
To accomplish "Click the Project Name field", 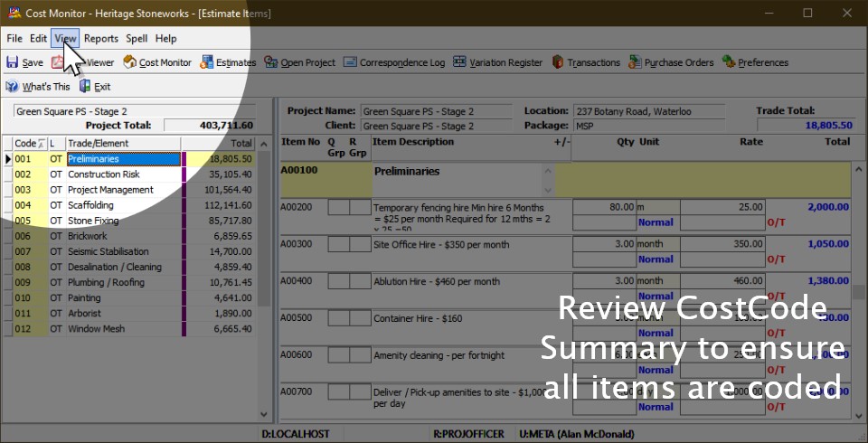I will tap(438, 111).
